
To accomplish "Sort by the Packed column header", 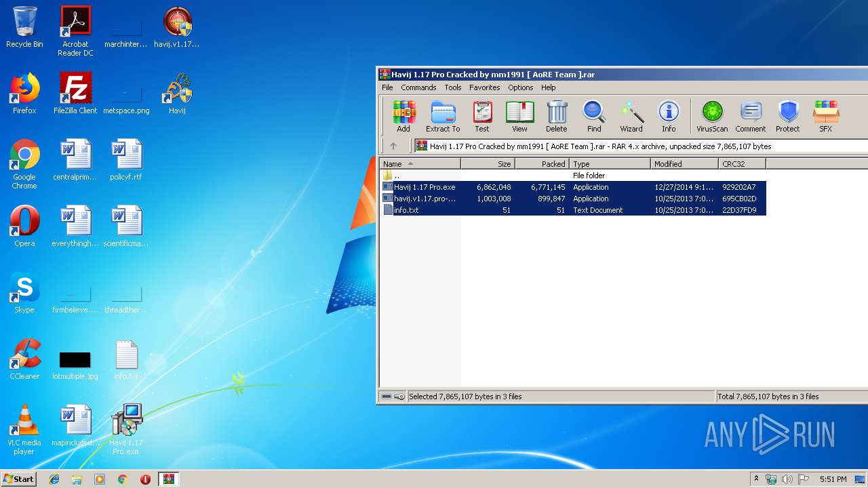I will coord(542,164).
